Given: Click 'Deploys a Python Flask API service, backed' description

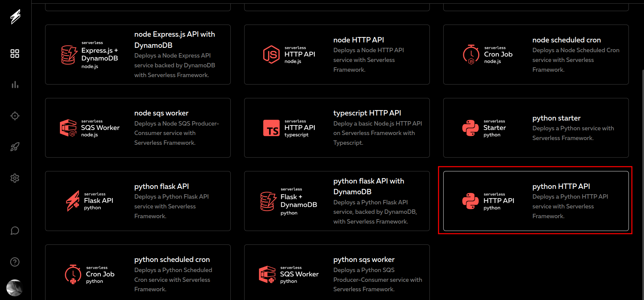Looking at the screenshot, I should tap(375, 212).
